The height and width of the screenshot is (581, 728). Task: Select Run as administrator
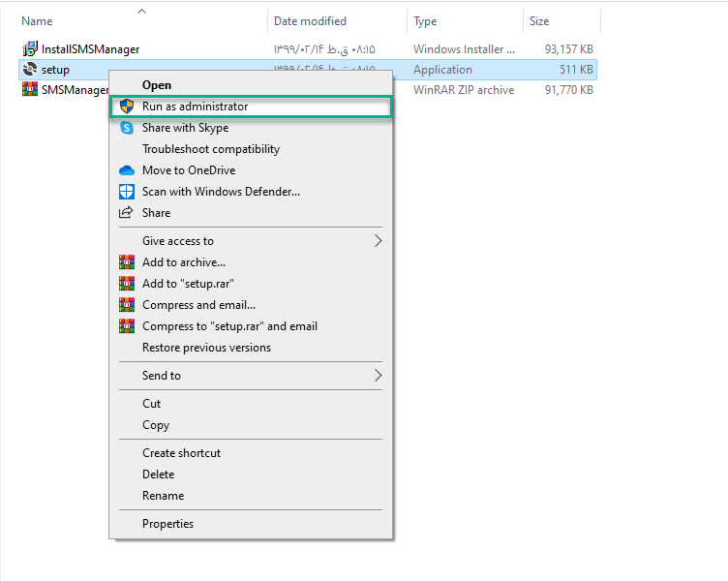[x=251, y=107]
